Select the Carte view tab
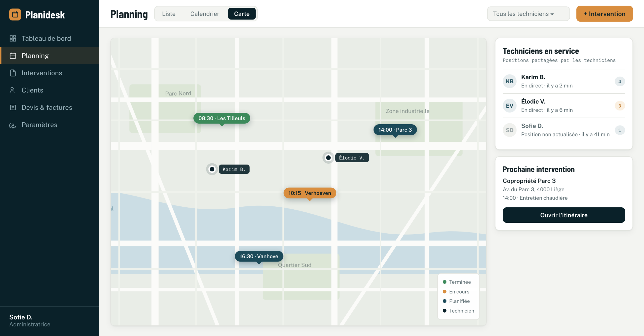 coord(242,14)
